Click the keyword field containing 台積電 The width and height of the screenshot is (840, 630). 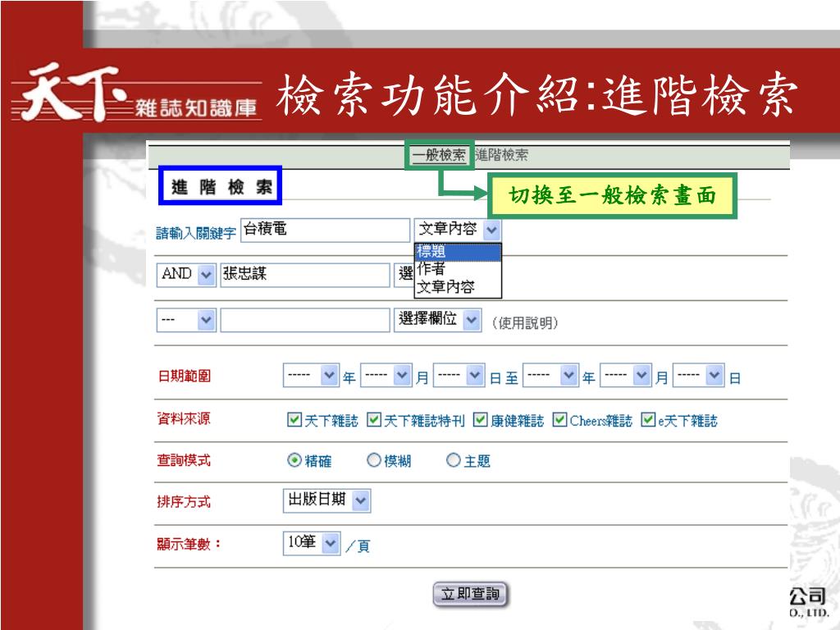click(325, 230)
